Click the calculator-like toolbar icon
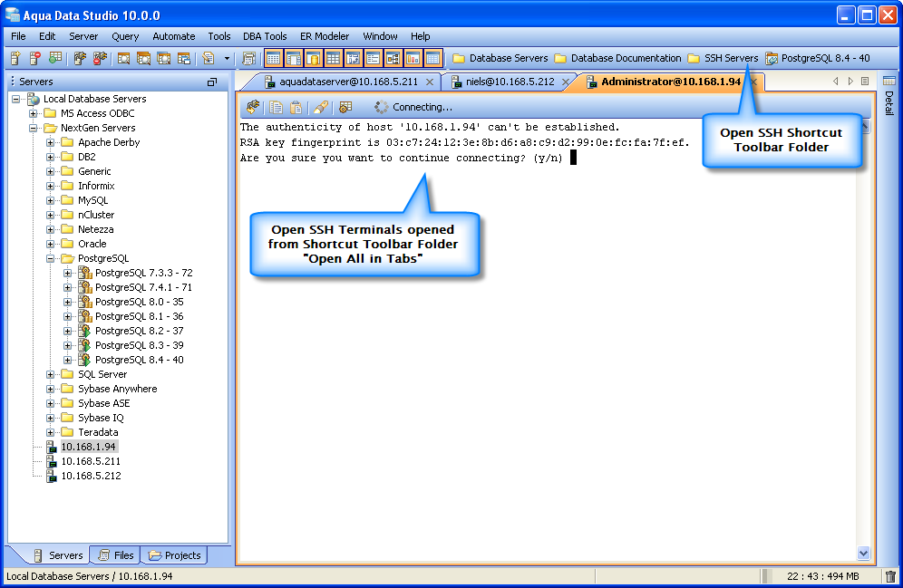Image resolution: width=903 pixels, height=588 pixels. [248, 58]
